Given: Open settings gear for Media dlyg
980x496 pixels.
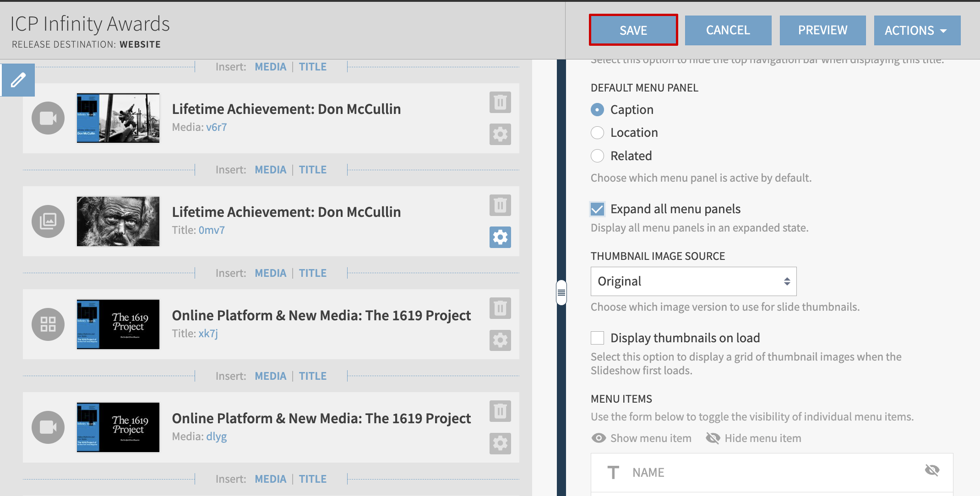Looking at the screenshot, I should click(500, 443).
